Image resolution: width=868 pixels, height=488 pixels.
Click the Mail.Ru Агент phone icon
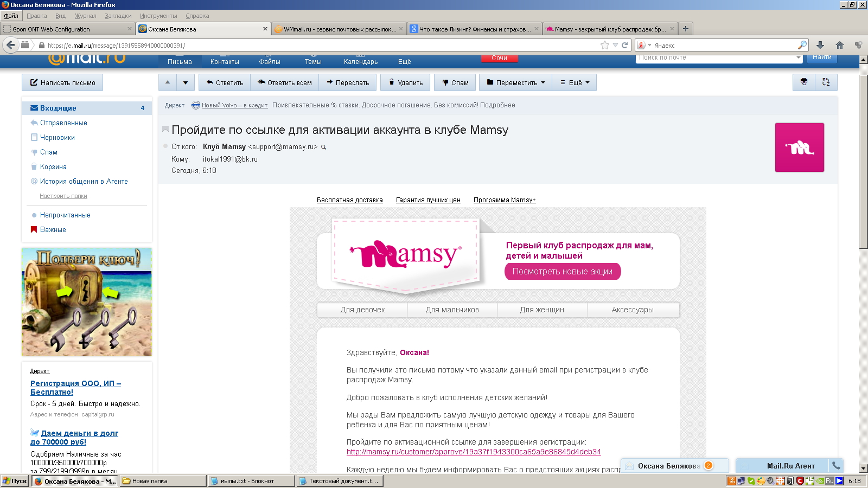click(x=836, y=466)
